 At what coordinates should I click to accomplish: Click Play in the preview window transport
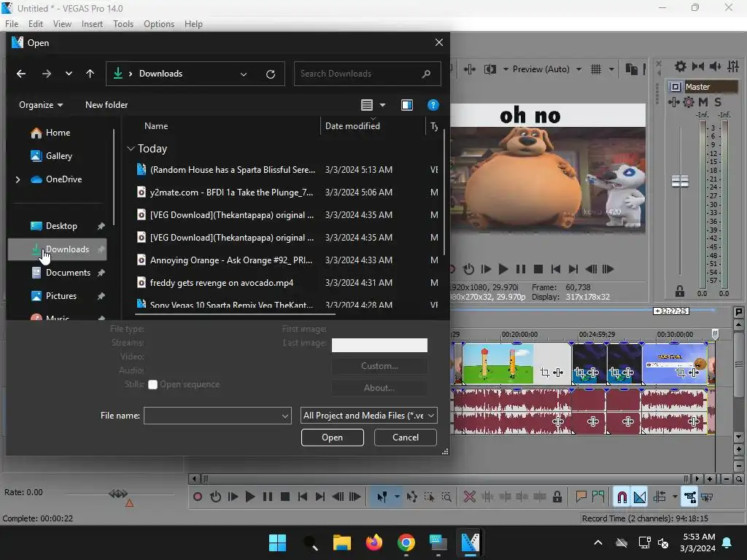tap(503, 269)
